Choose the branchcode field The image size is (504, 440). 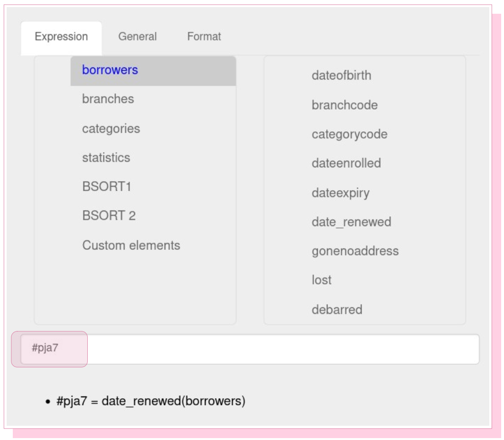pos(345,105)
